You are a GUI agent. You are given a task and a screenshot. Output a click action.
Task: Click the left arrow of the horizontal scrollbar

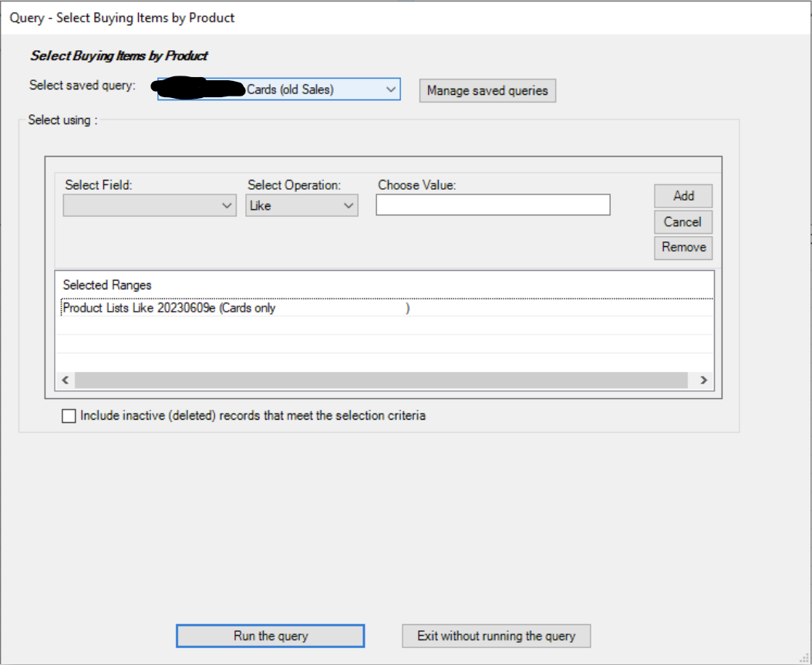click(66, 380)
